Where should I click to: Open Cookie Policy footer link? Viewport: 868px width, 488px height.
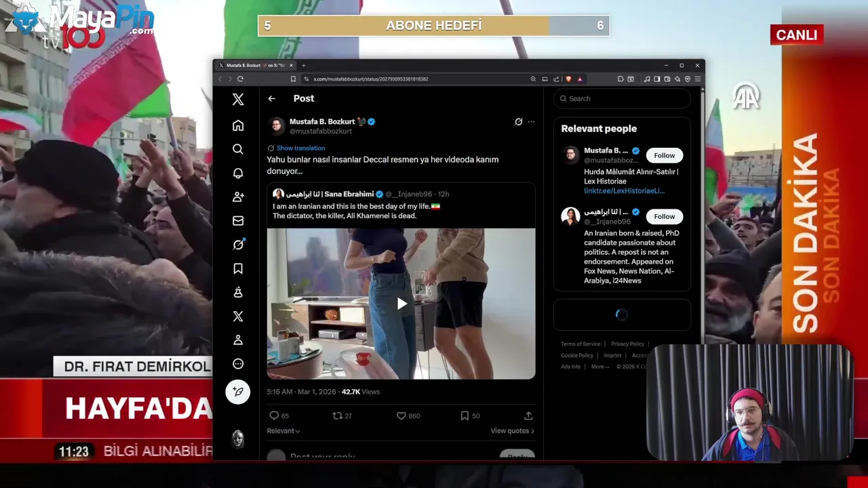[576, 355]
